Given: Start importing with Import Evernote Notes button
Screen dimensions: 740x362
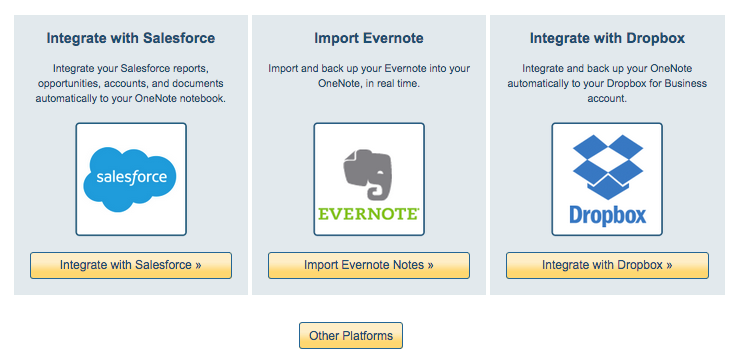Looking at the screenshot, I should (x=369, y=265).
